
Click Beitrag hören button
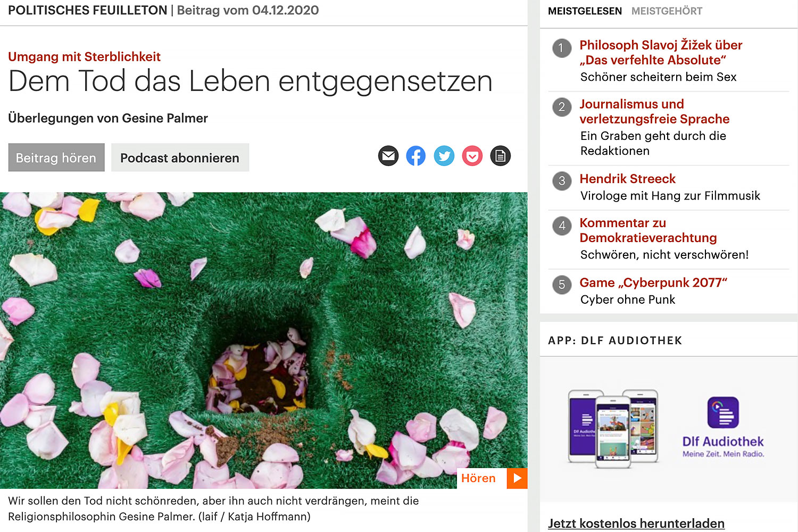click(x=56, y=157)
